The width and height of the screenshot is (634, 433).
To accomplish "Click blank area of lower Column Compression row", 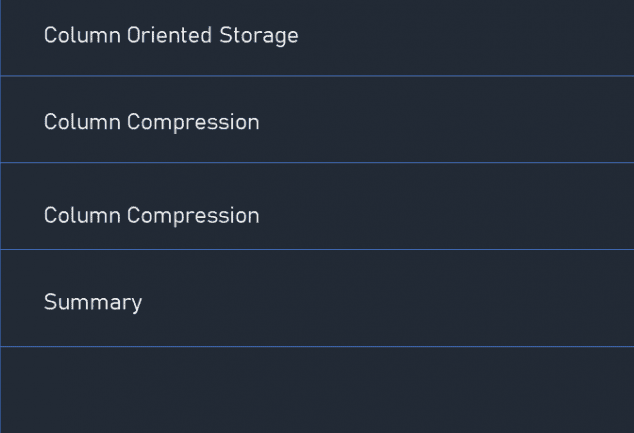I will tap(445, 206).
